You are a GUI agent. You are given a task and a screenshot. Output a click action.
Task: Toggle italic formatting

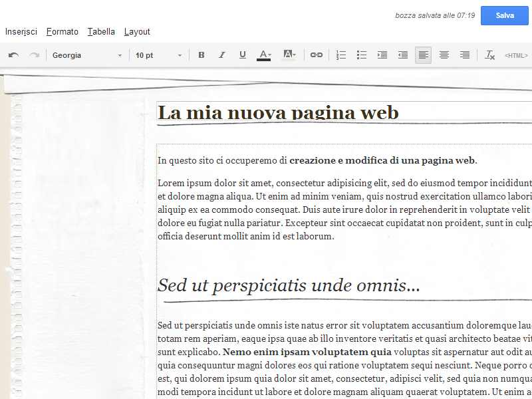coord(221,55)
